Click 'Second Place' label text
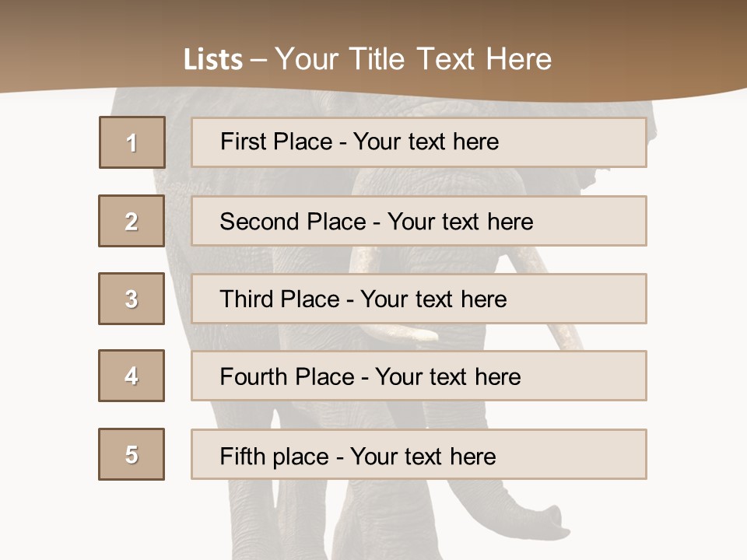Viewport: 747px width, 560px height. point(293,222)
